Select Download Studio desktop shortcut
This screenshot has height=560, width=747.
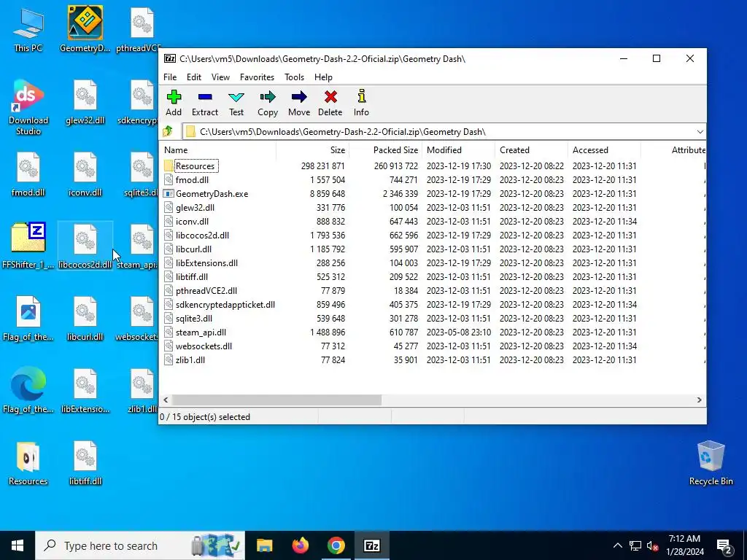point(28,107)
